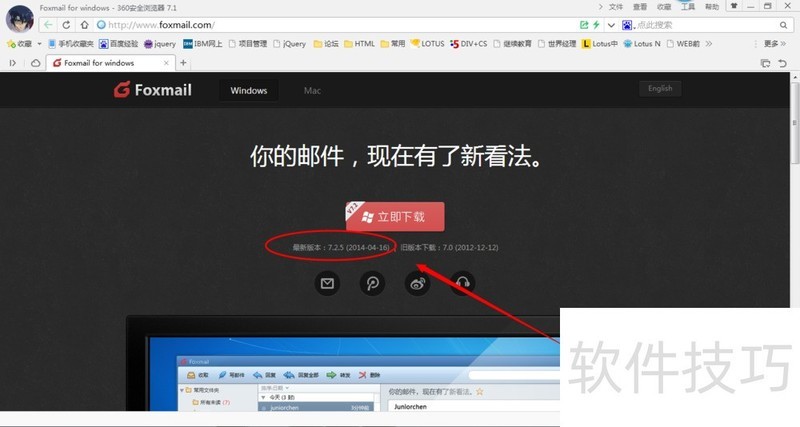The height and width of the screenshot is (427, 800).
Task: Restore closed tab with undo arrow icon
Action: tap(783, 63)
